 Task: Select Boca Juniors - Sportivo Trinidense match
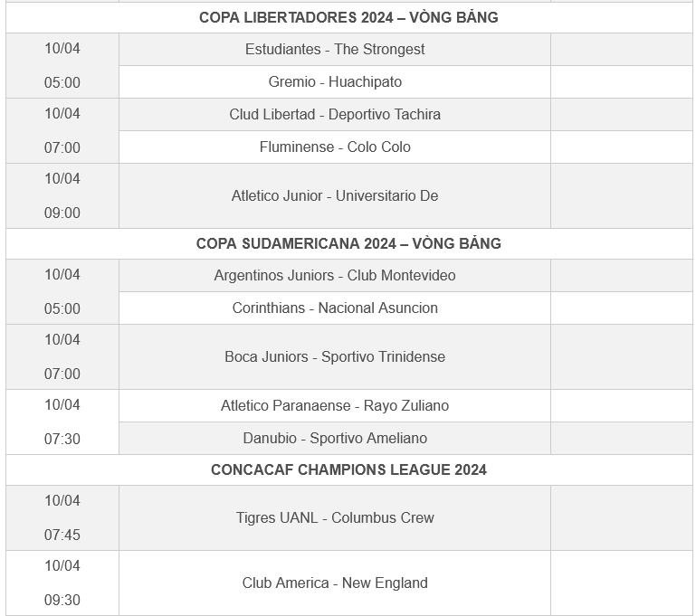point(335,357)
